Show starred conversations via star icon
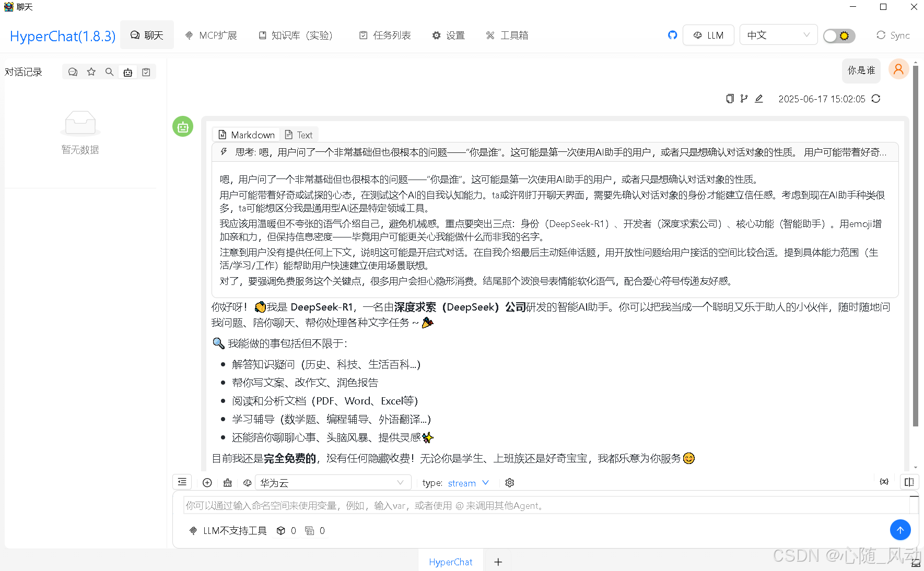This screenshot has height=571, width=924. point(91,72)
